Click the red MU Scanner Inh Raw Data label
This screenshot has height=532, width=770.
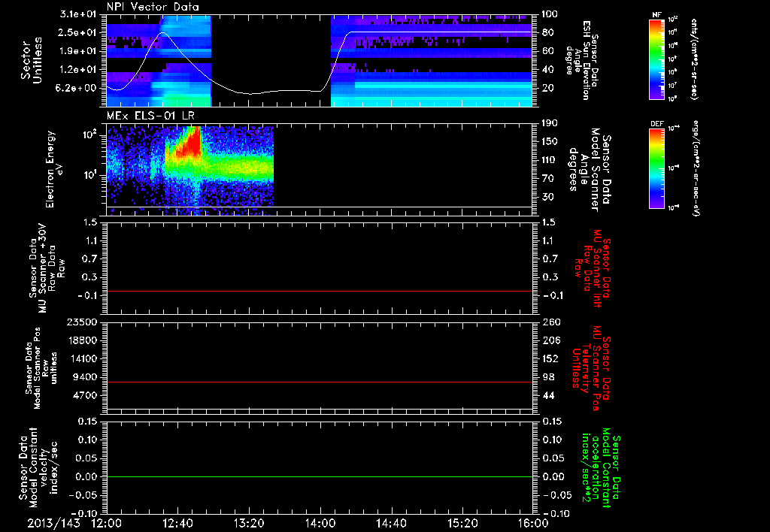[x=593, y=268]
